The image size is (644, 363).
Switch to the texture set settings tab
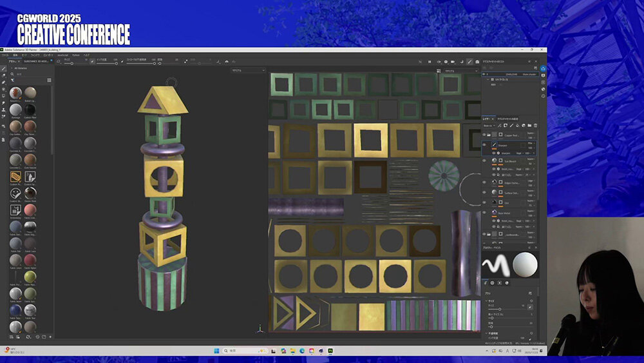[509, 119]
